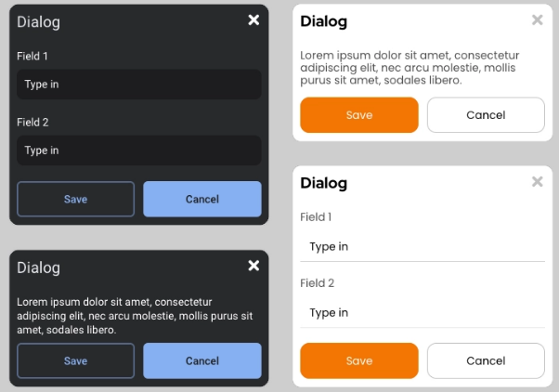Click the Field 1 label in dark dialog
Image resolution: width=559 pixels, height=392 pixels.
(x=32, y=57)
